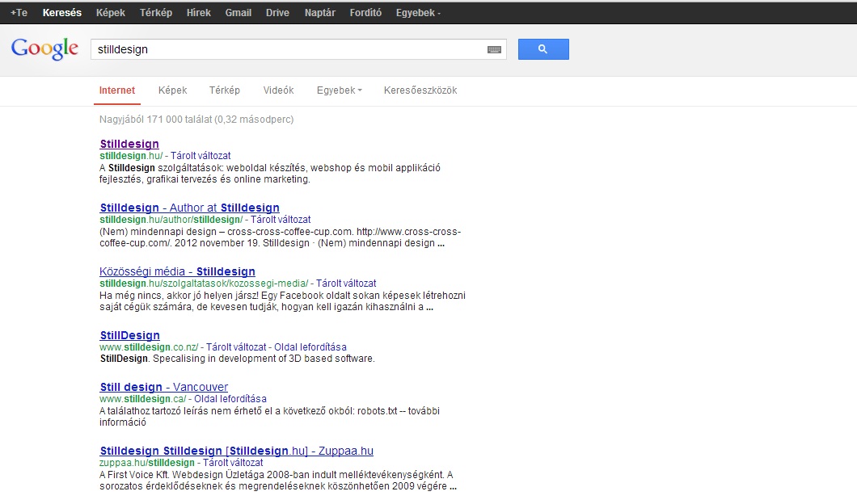
Task: Open the Közösségi média - Stilldesign result
Action: pyautogui.click(x=177, y=271)
